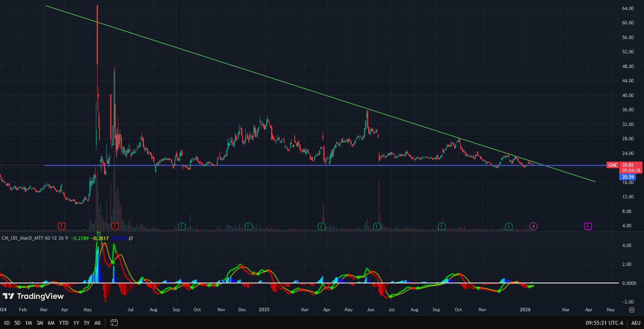Click the Feb label on the time axis
This screenshot has height=329, width=644.
(x=23, y=310)
